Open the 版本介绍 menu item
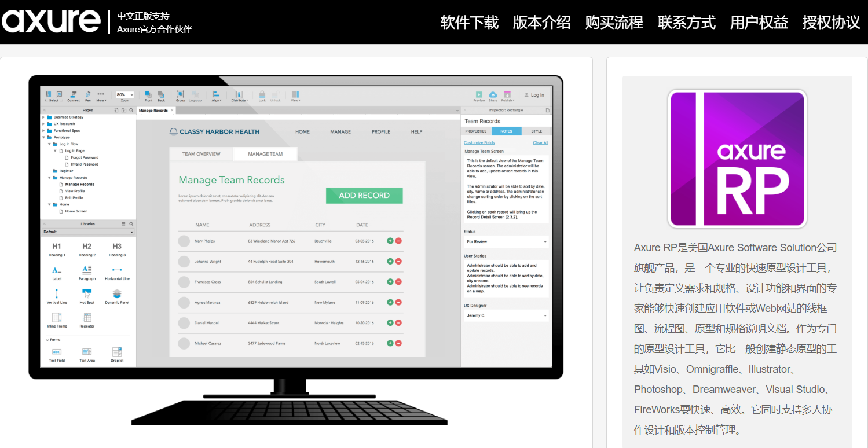Screen dimensions: 868x448 [542, 22]
